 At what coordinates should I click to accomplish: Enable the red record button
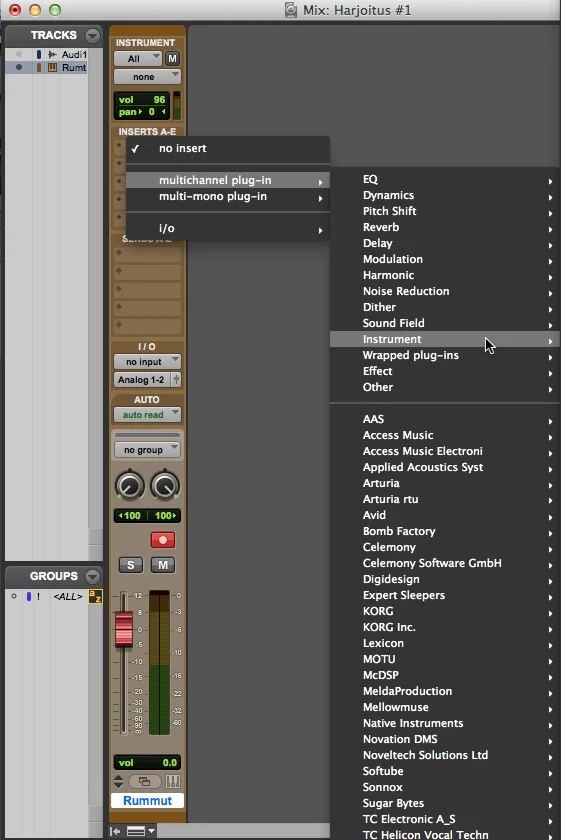click(x=163, y=540)
